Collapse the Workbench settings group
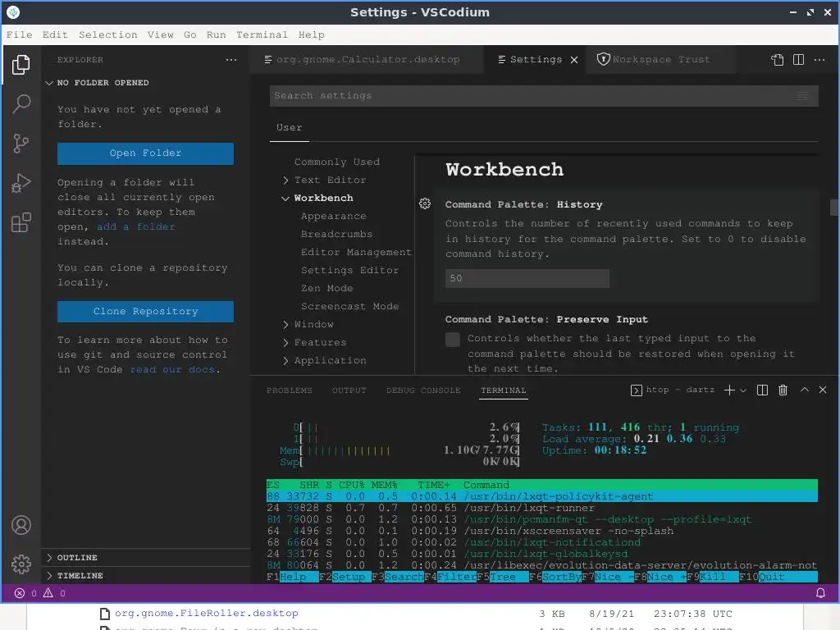The image size is (840, 630). (285, 199)
